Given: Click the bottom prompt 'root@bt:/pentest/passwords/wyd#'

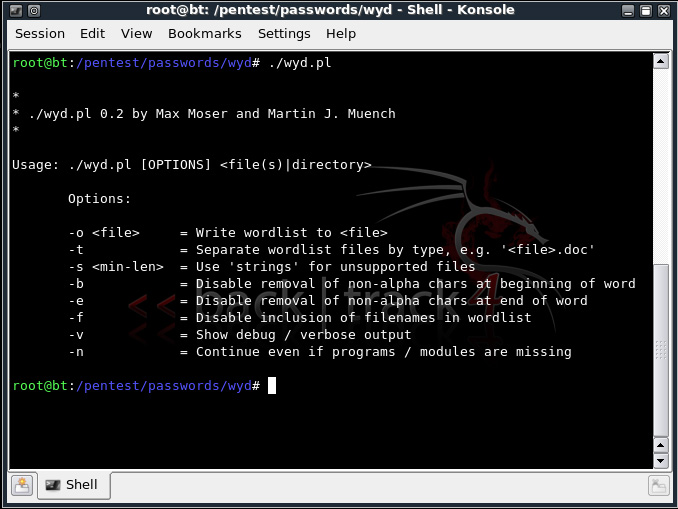Looking at the screenshot, I should click(136, 386).
